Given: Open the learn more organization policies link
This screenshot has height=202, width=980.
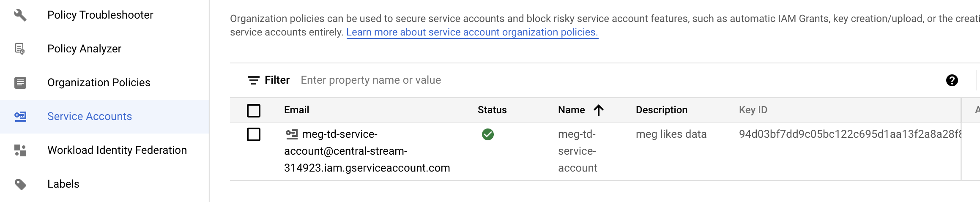Looking at the screenshot, I should coord(472,33).
